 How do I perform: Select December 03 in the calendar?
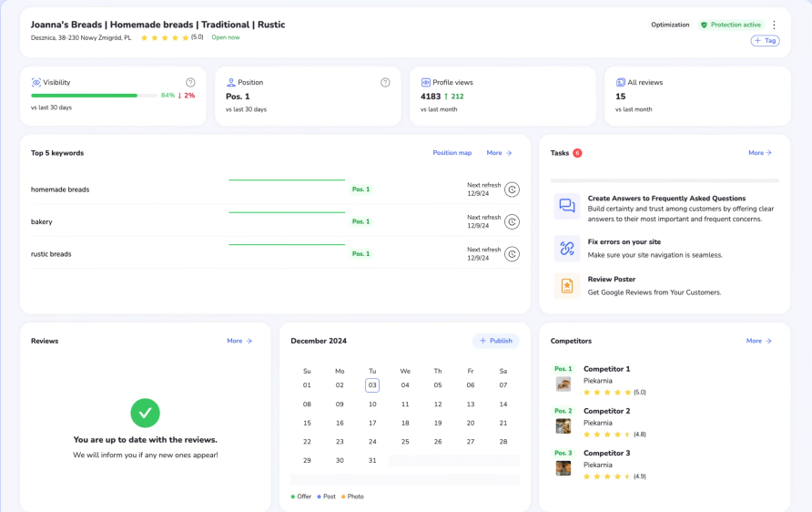click(x=372, y=385)
